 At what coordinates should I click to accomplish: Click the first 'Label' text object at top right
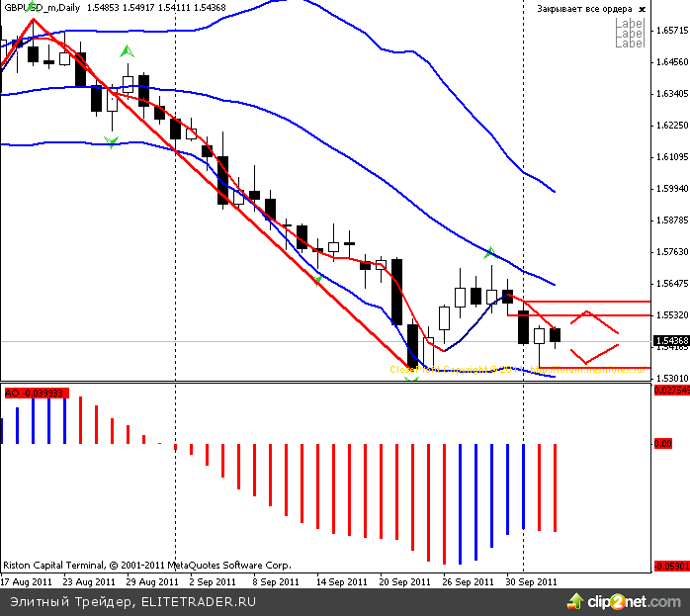(x=629, y=24)
